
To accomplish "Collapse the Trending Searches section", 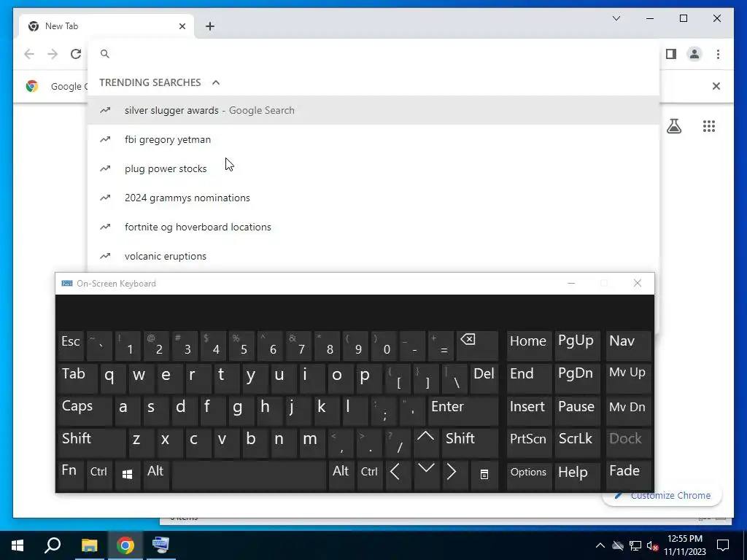I will (x=216, y=82).
